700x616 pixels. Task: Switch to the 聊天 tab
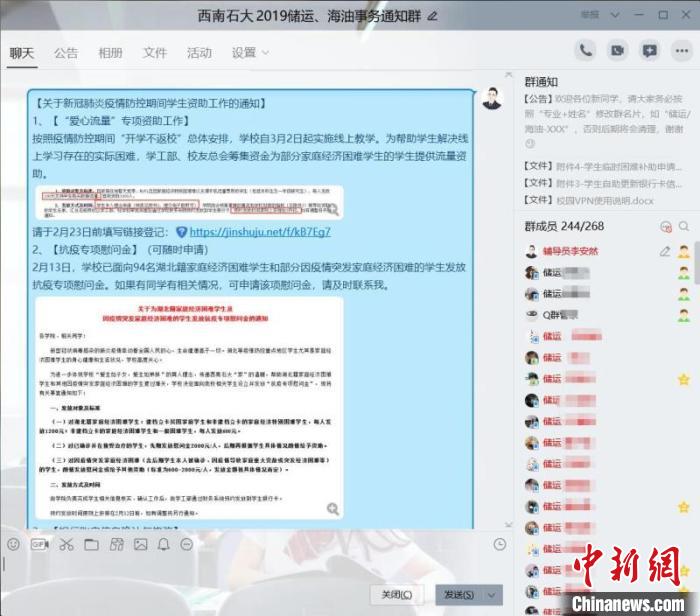[x=21, y=53]
